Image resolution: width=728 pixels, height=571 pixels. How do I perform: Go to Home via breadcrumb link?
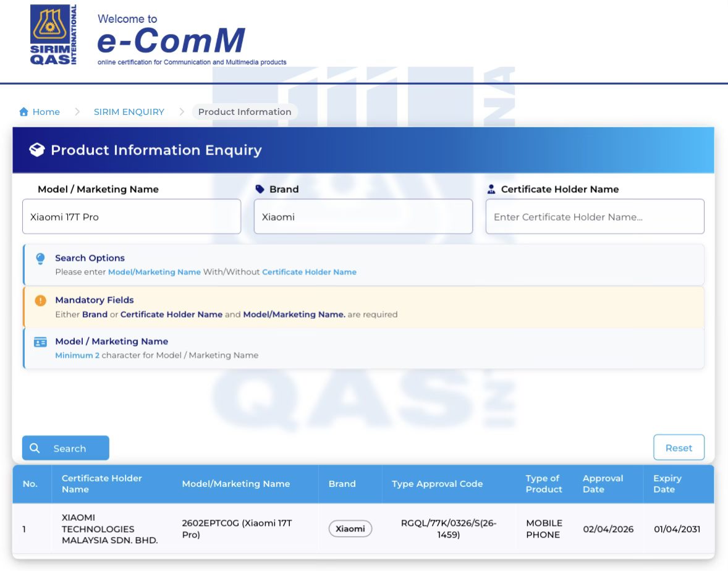(46, 112)
